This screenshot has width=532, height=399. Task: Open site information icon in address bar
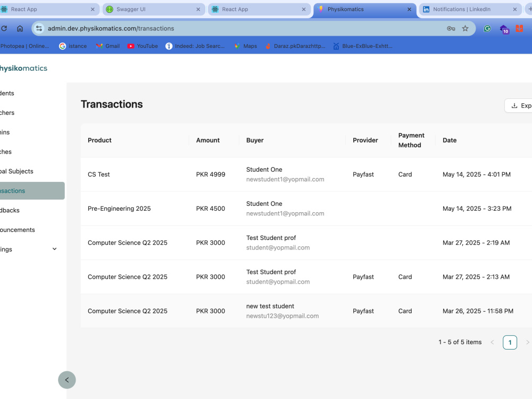click(x=39, y=29)
